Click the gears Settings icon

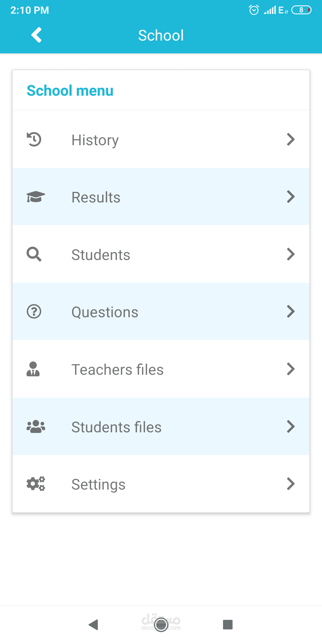pyautogui.click(x=36, y=484)
